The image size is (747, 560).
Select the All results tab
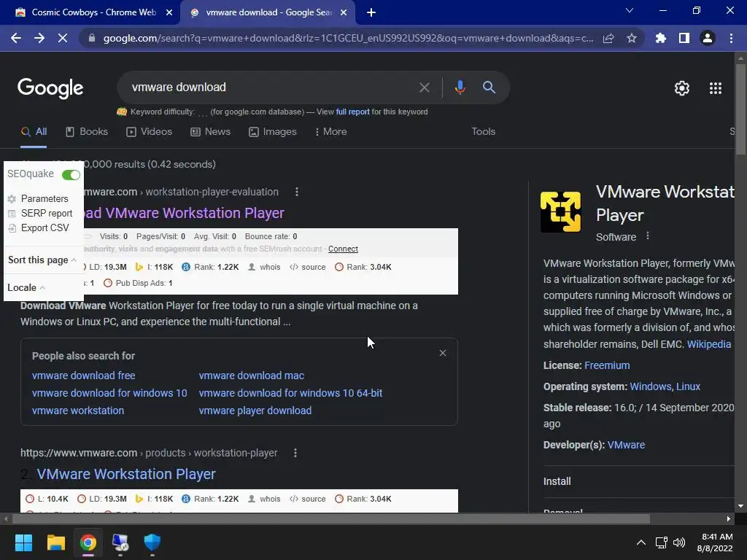click(x=34, y=132)
